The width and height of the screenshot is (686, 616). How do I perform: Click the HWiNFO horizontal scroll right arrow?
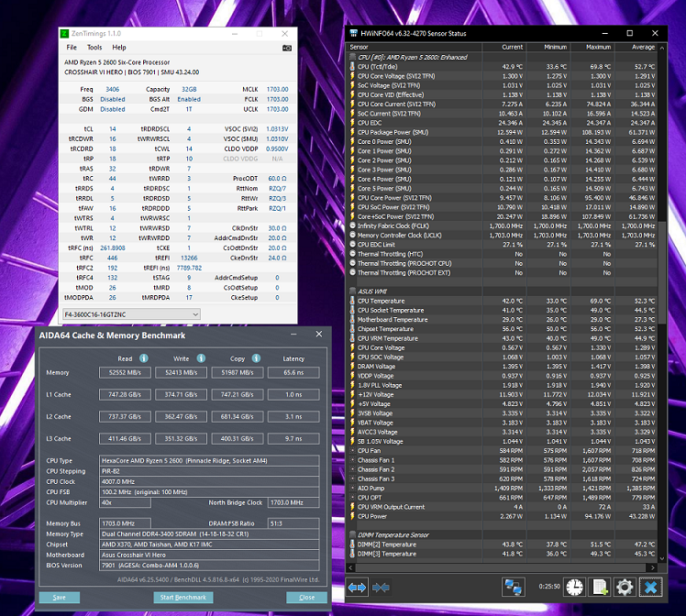point(653,567)
